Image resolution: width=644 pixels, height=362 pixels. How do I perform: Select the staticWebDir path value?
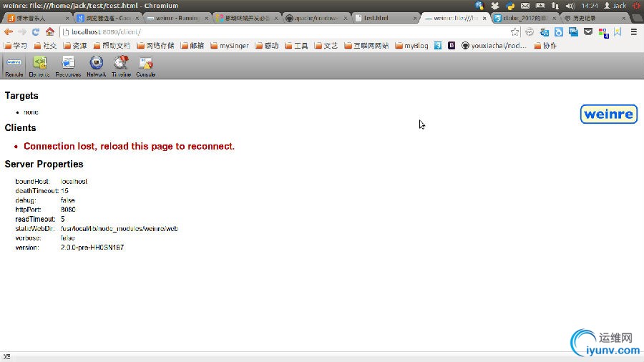point(119,229)
